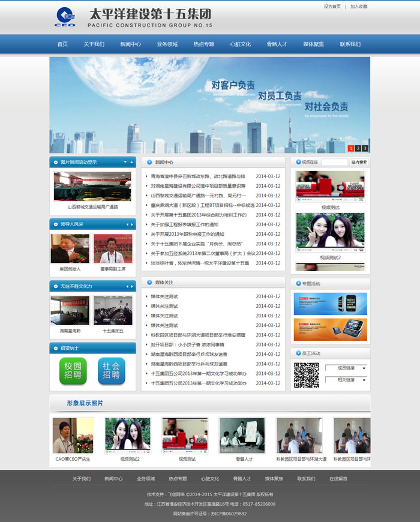
Task: Open media item 科教园区项目部与环湖大道项目部举行淮安掼蛋
Action: 198,335
